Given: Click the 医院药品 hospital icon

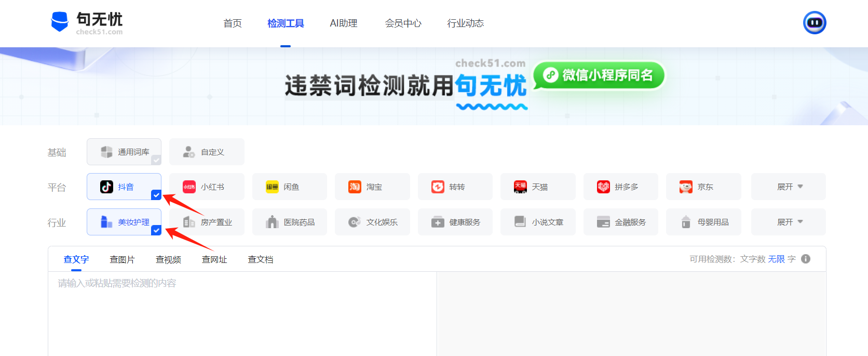Looking at the screenshot, I should tap(272, 222).
